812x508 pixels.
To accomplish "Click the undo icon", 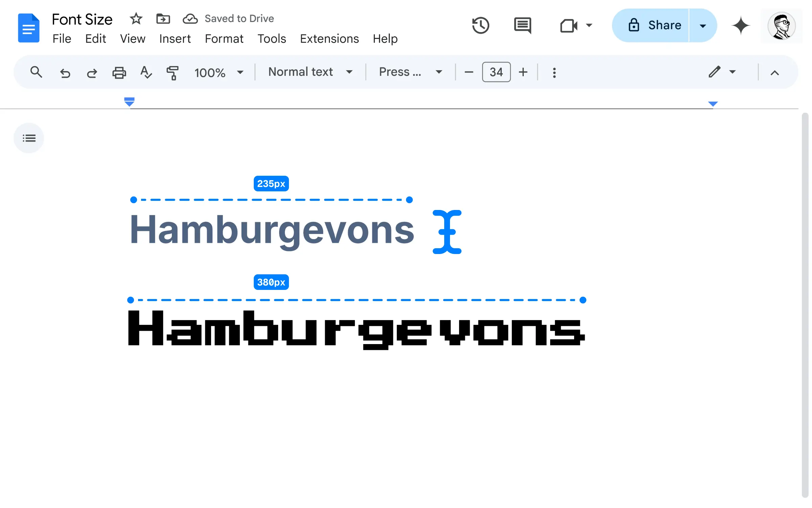I will tap(65, 72).
